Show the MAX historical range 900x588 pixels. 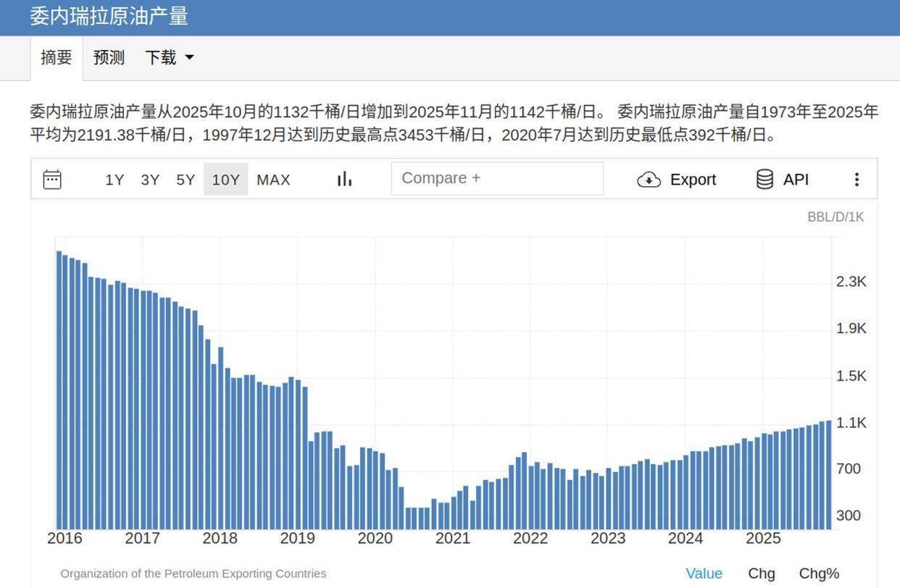tap(273, 180)
